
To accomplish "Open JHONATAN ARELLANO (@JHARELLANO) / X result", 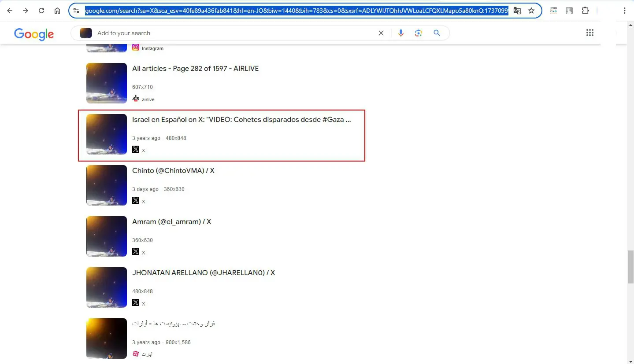I will tap(204, 273).
